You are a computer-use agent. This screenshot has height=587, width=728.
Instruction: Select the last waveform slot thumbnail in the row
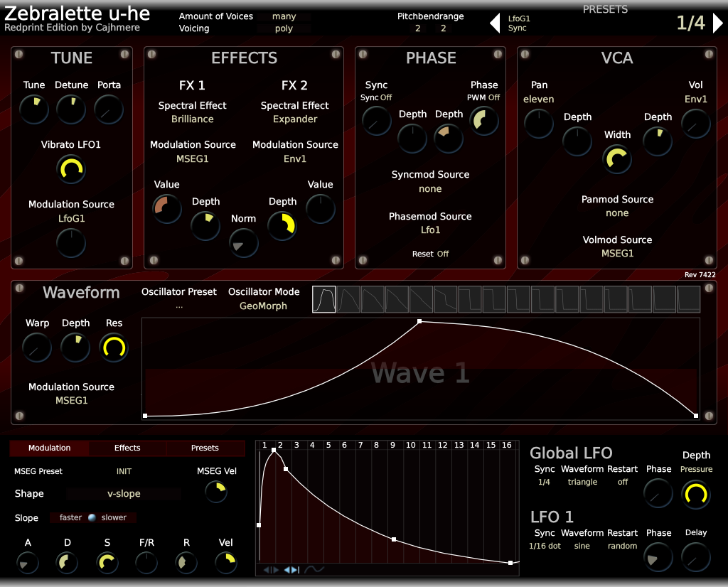point(688,299)
